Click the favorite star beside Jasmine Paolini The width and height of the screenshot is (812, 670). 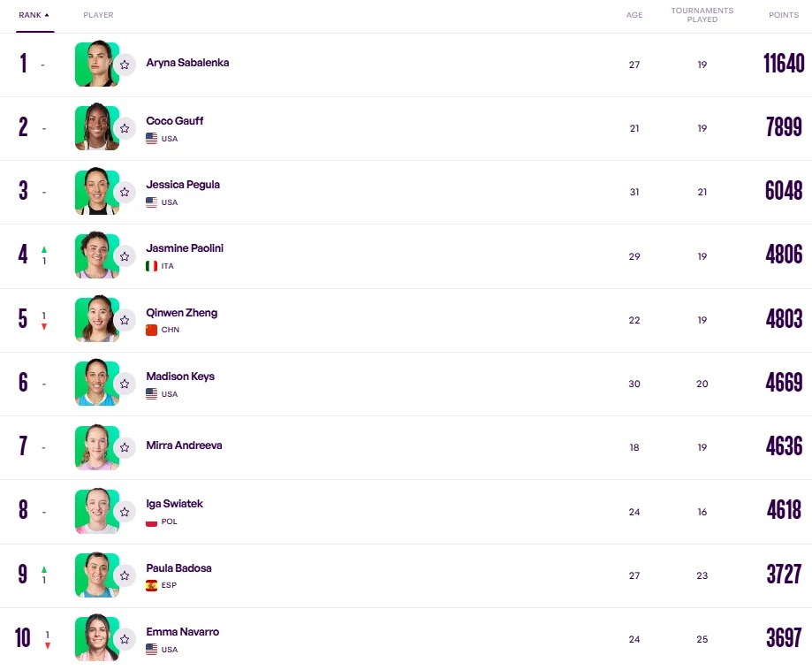pos(125,256)
